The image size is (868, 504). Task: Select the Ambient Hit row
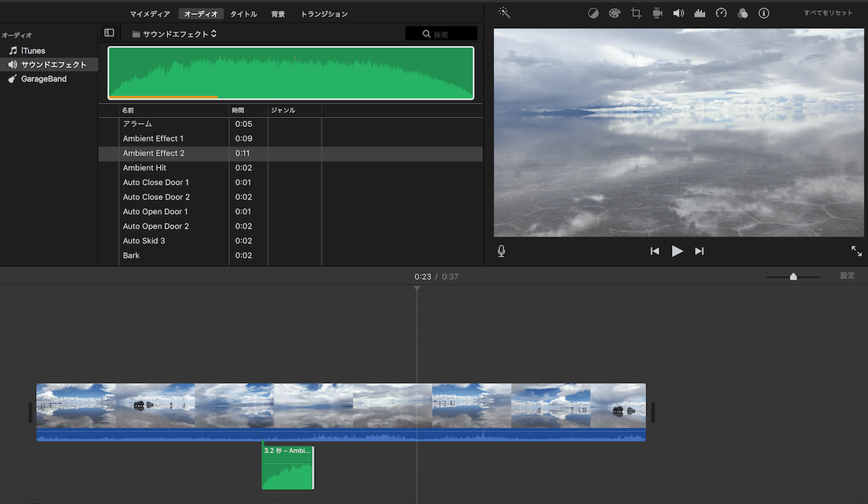coord(291,168)
